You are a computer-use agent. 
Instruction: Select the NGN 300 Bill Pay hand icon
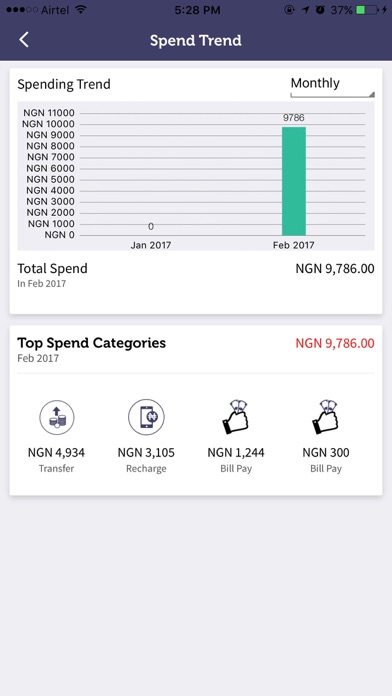point(325,417)
